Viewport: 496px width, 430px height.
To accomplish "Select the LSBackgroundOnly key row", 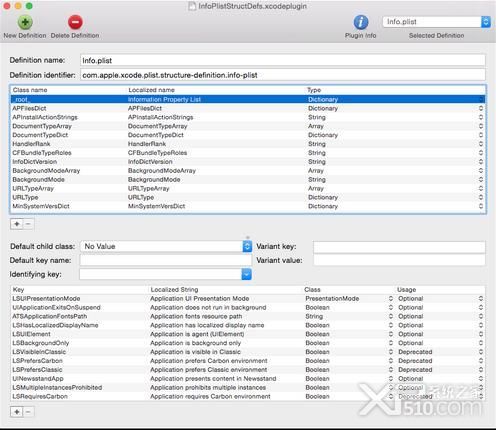I will pos(248,343).
